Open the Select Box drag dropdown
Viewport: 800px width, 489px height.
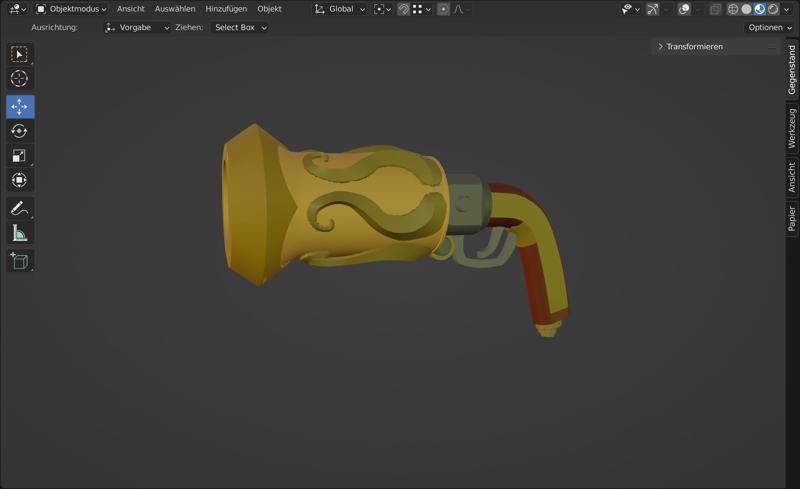pyautogui.click(x=239, y=28)
